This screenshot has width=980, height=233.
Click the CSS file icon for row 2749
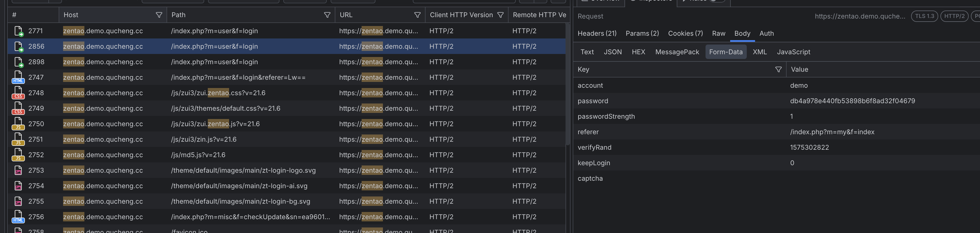pos(18,108)
